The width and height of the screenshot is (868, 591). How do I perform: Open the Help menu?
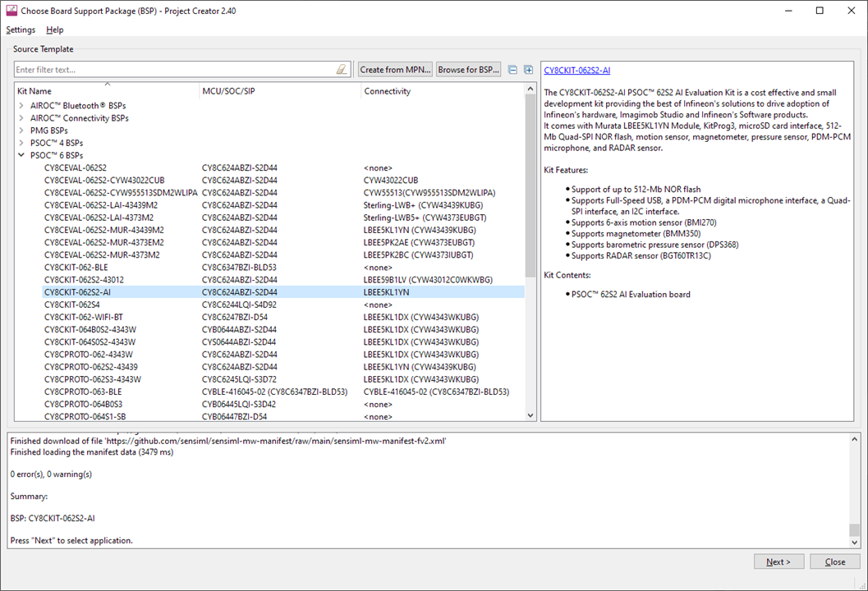tap(54, 30)
